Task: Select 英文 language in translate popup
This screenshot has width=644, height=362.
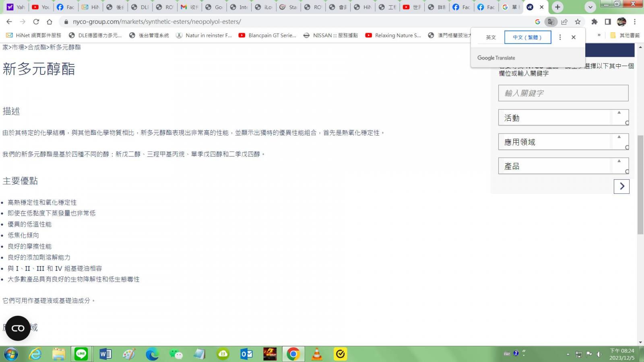Action: tap(491, 37)
